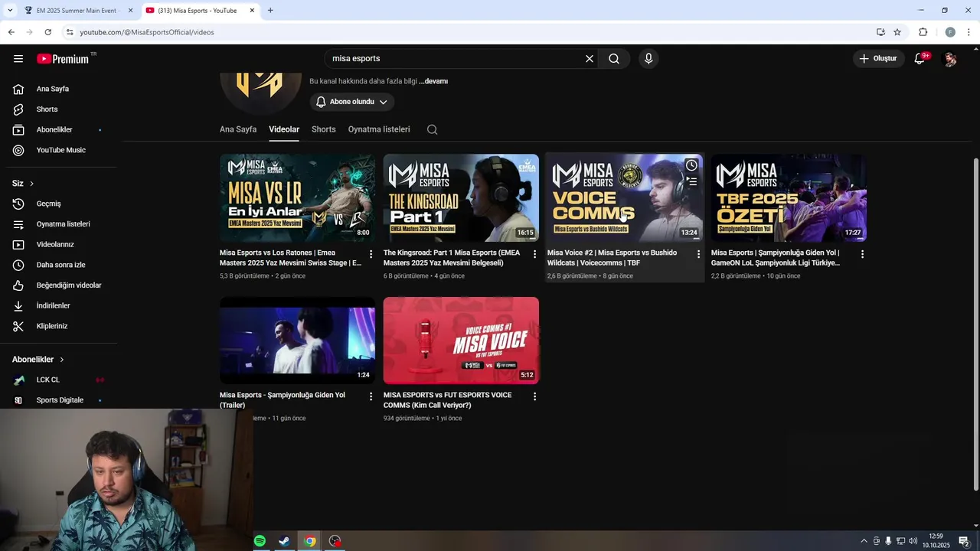Open Şampiyonluğa Giden Yol trailer thumbnail

click(x=297, y=341)
